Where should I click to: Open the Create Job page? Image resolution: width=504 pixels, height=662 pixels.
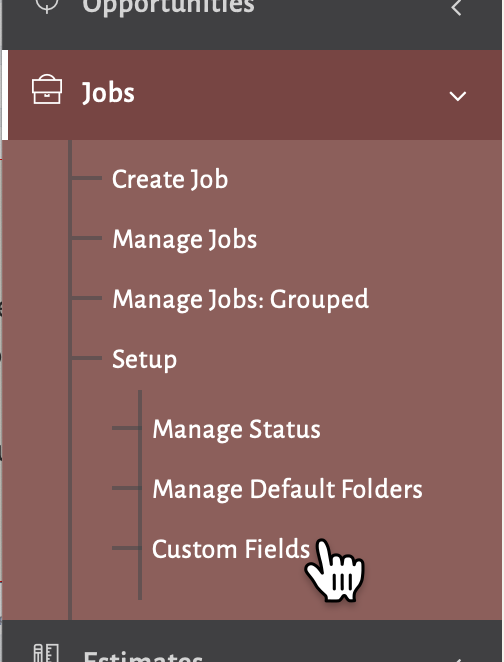point(170,179)
